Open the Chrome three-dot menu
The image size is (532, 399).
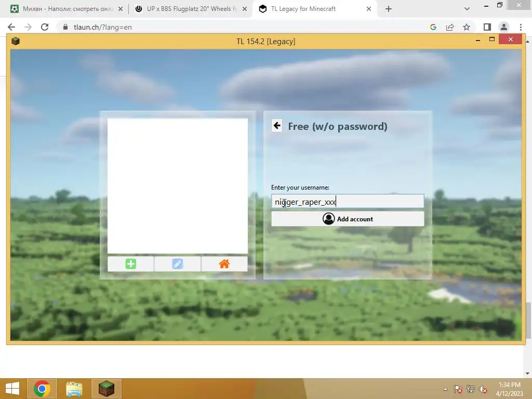tap(521, 27)
